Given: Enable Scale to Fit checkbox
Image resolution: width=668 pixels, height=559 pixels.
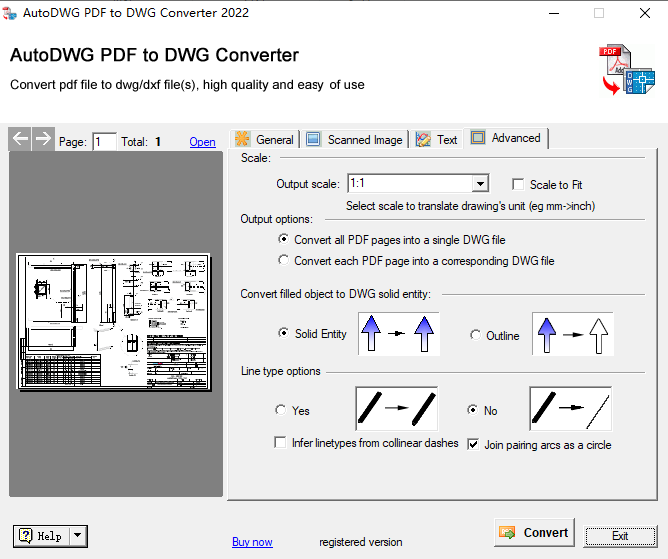Looking at the screenshot, I should (518, 184).
